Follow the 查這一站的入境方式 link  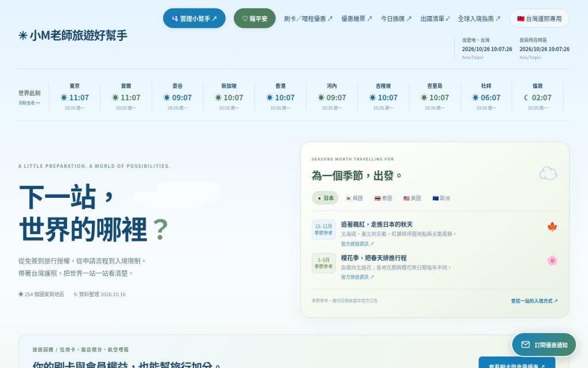pyautogui.click(x=535, y=301)
